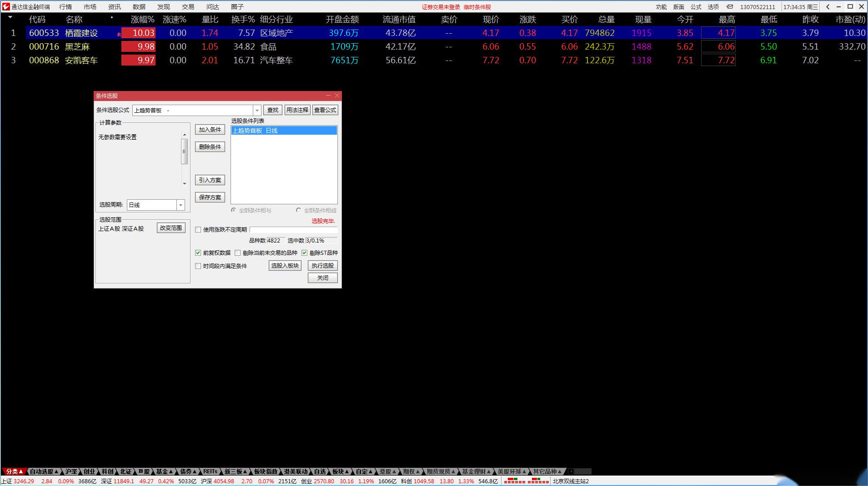Click the 执行选股 button

323,266
